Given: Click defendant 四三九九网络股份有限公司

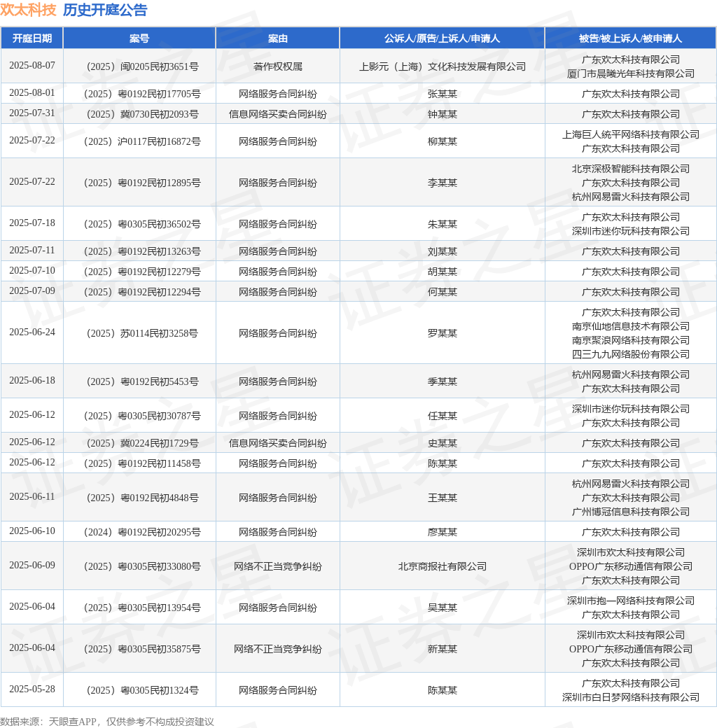Looking at the screenshot, I should (x=631, y=354).
